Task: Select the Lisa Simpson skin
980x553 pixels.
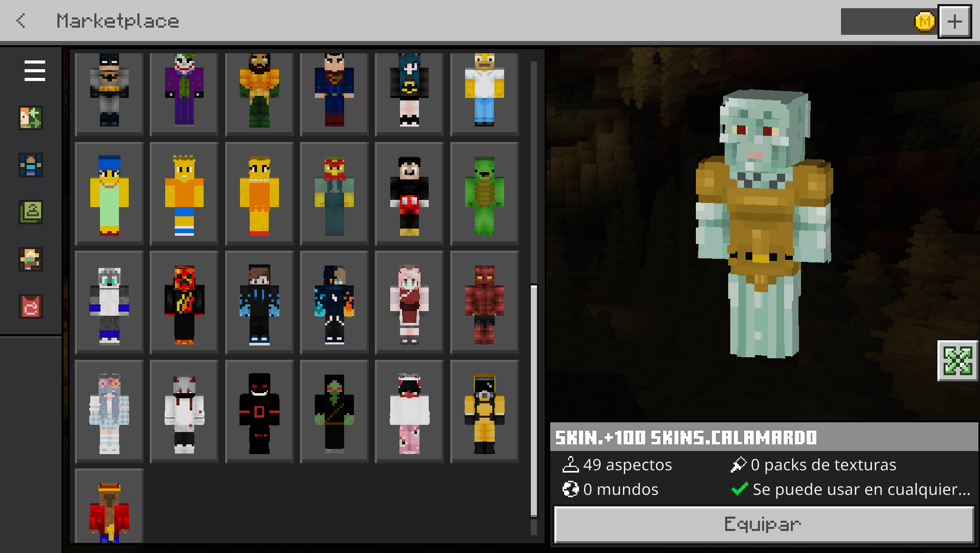Action: pos(259,193)
